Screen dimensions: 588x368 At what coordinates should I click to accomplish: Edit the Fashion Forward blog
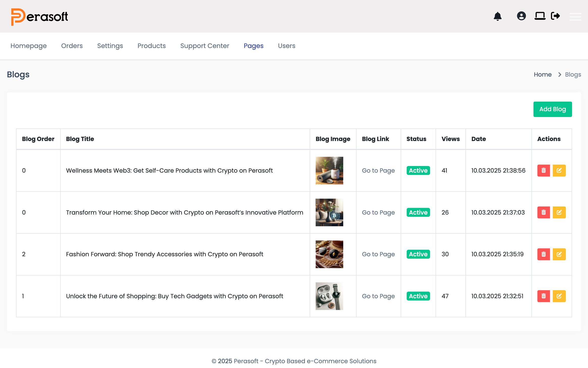coord(559,254)
